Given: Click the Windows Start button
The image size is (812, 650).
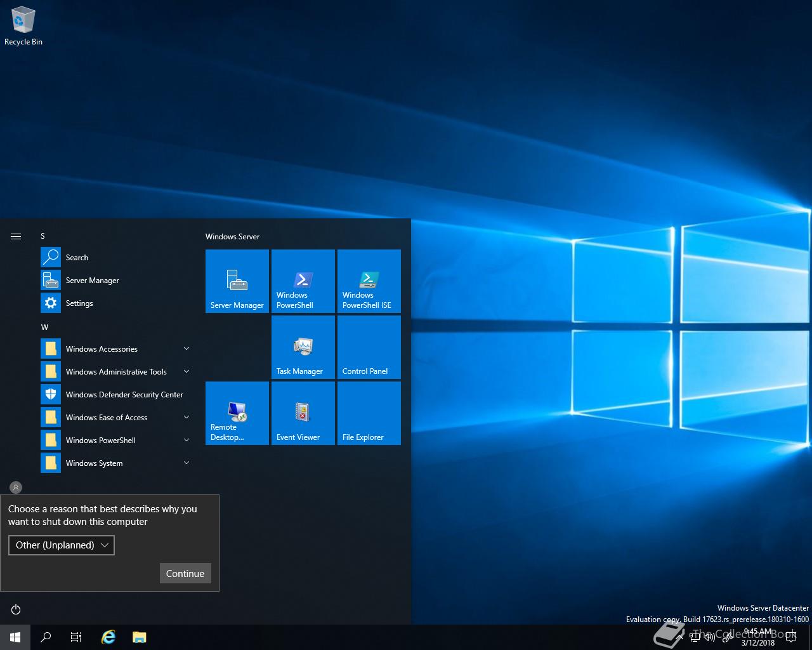Looking at the screenshot, I should pyautogui.click(x=15, y=637).
